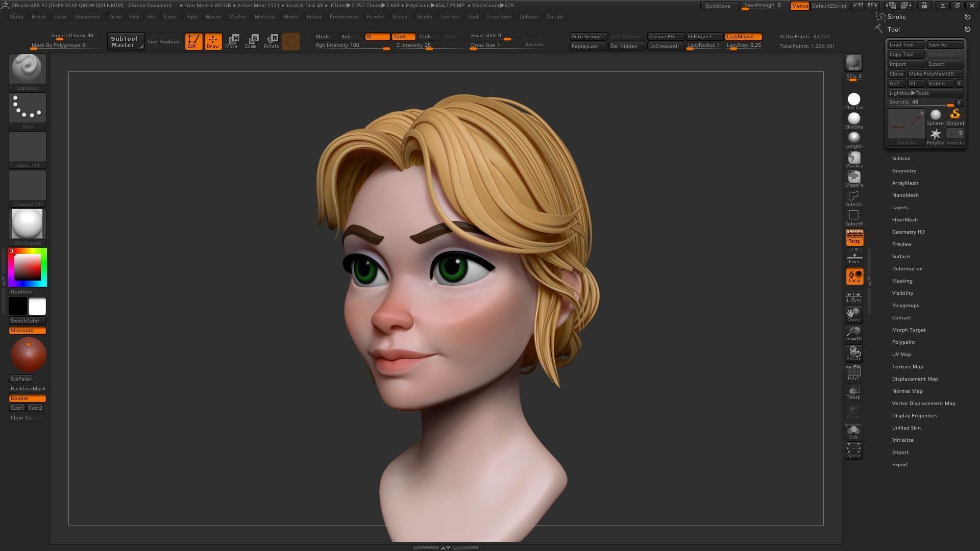The height and width of the screenshot is (551, 980).
Task: Expand the UV Map section
Action: pyautogui.click(x=901, y=354)
